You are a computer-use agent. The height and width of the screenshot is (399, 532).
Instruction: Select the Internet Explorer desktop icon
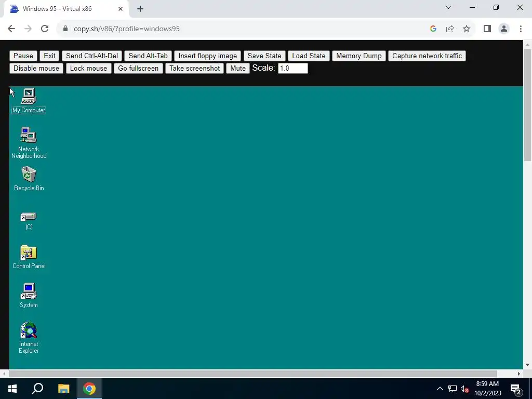click(x=29, y=338)
